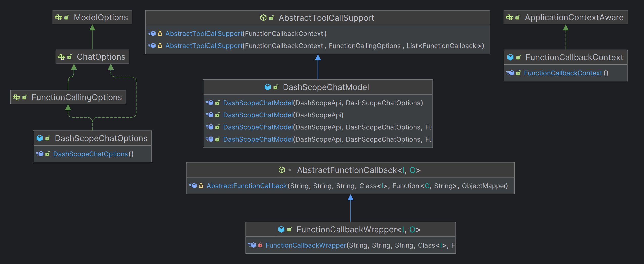This screenshot has width=644, height=264.
Task: Select the DashScopeChatOptions() constructor row
Action: tap(92, 154)
